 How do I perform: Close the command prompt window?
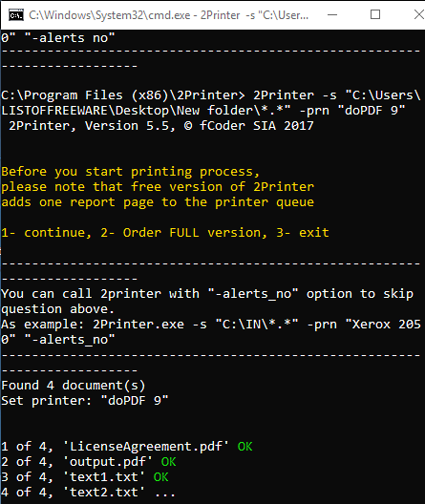[x=418, y=14]
